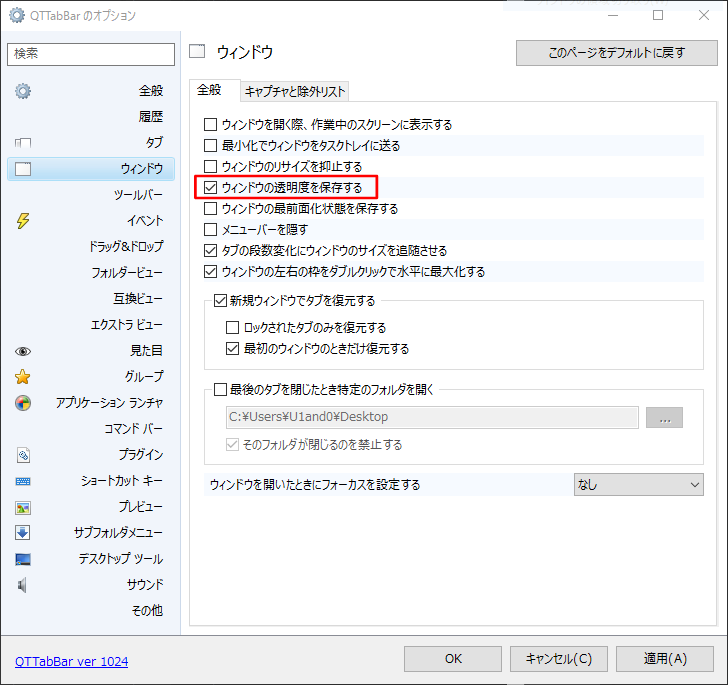Click the monitor icon for デスクトップ ツール

click(23, 559)
